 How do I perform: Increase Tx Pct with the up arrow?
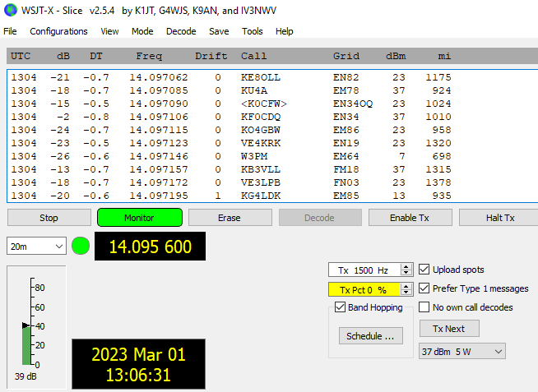[x=406, y=286]
